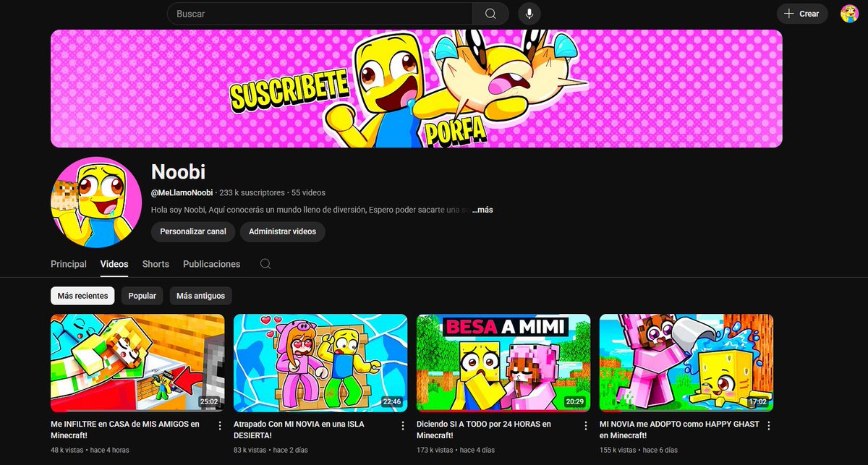Click the 233 k suscriptores text
This screenshot has width=868, height=465.
click(252, 193)
